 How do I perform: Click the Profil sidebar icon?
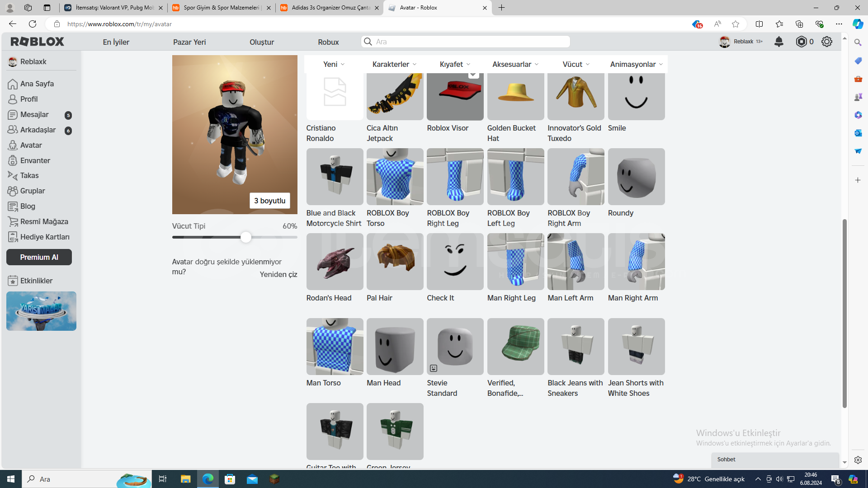pyautogui.click(x=13, y=99)
